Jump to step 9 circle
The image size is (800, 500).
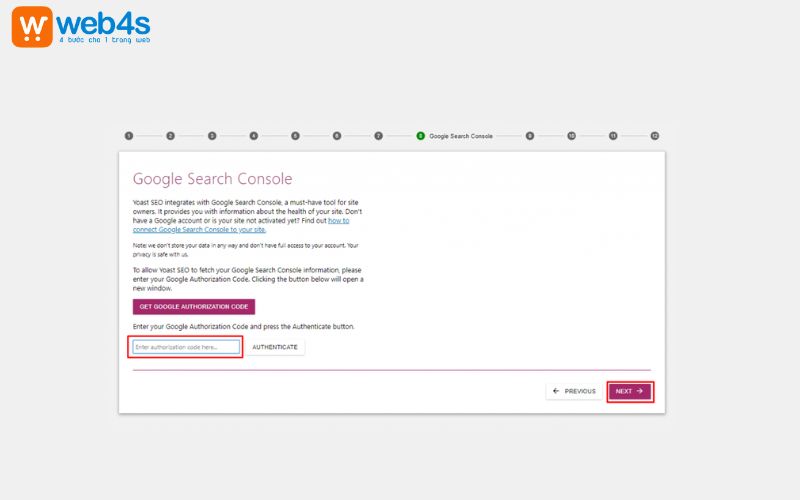[530, 135]
